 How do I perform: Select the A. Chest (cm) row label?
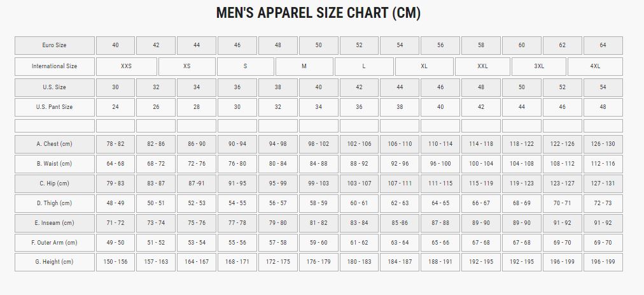54,144
